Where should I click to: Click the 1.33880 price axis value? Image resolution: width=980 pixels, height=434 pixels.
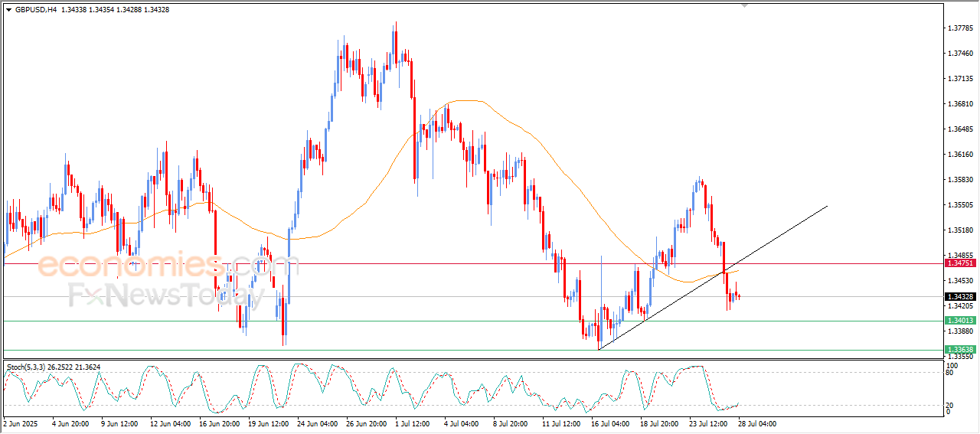pos(960,331)
